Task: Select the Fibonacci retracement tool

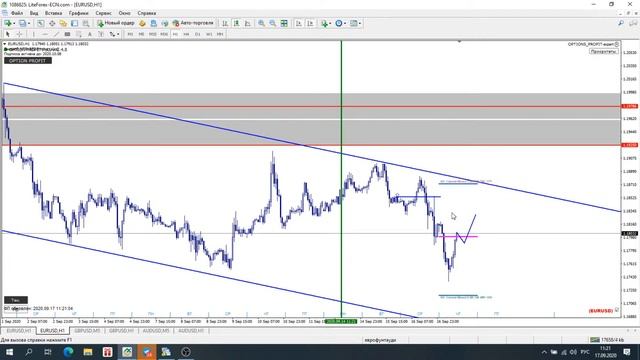Action: tap(79, 34)
